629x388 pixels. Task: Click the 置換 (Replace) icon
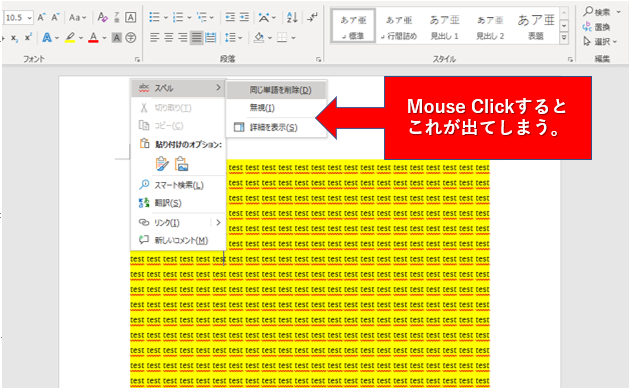pyautogui.click(x=597, y=27)
